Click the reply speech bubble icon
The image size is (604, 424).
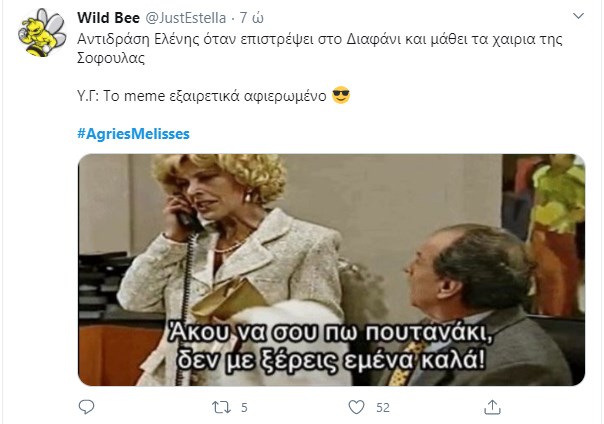[x=86, y=407]
